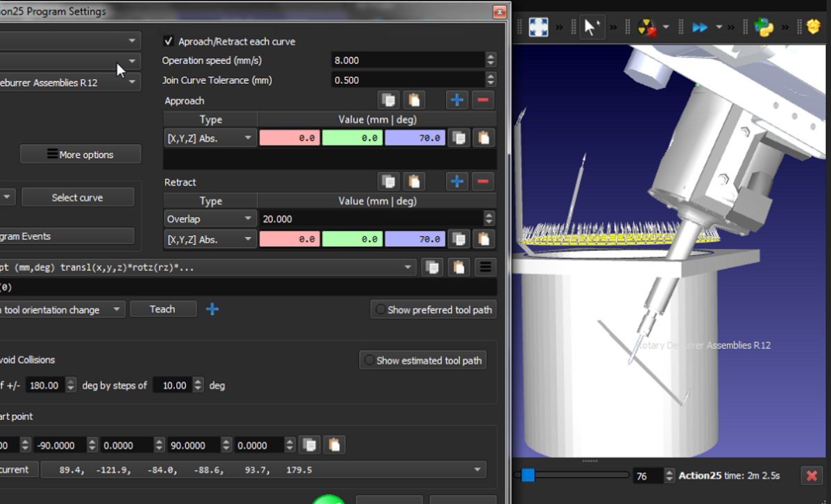The height and width of the screenshot is (504, 831).
Task: Expand the joint values dropdown list
Action: 477,470
